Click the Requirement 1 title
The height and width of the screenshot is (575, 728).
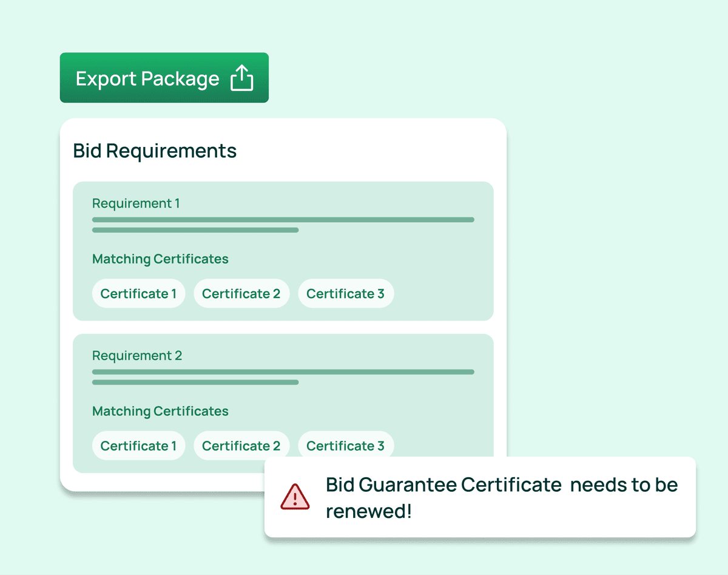(x=136, y=203)
